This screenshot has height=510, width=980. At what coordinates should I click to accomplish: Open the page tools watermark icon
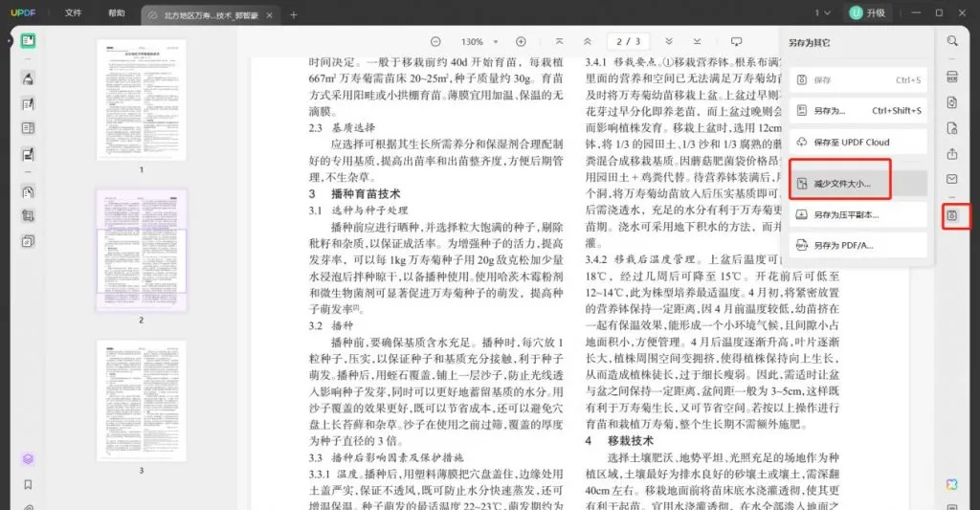(x=28, y=241)
